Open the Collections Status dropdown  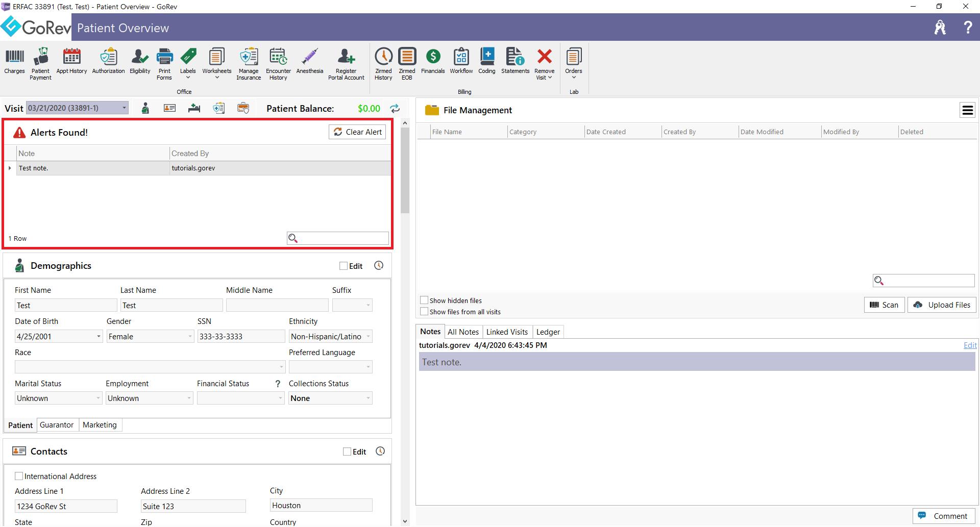(x=368, y=398)
